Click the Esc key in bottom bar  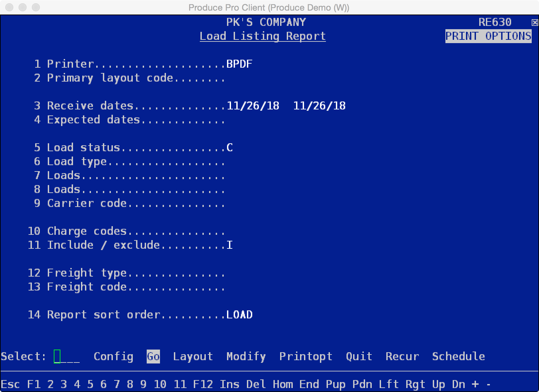click(x=10, y=384)
